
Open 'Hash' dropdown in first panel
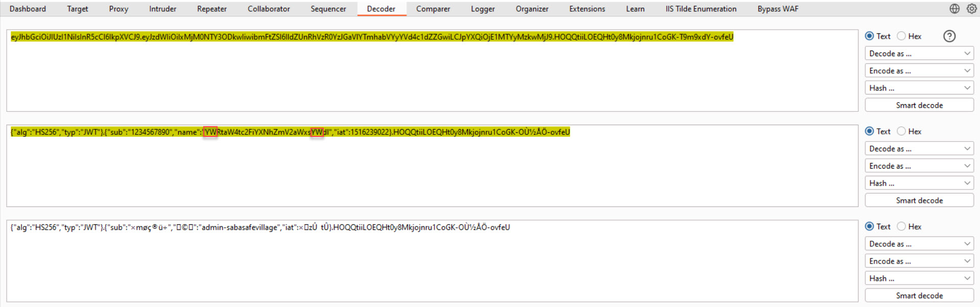pyautogui.click(x=919, y=88)
